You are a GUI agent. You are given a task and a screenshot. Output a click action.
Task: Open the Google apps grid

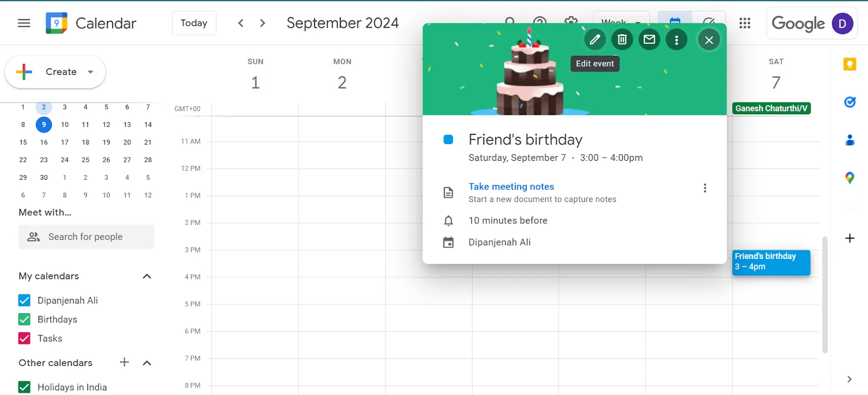[x=745, y=23]
